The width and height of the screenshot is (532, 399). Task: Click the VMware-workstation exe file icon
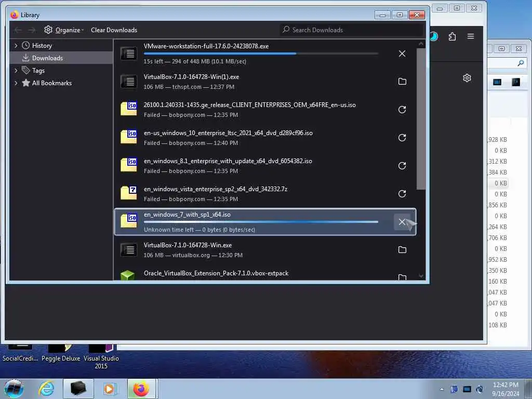[129, 54]
